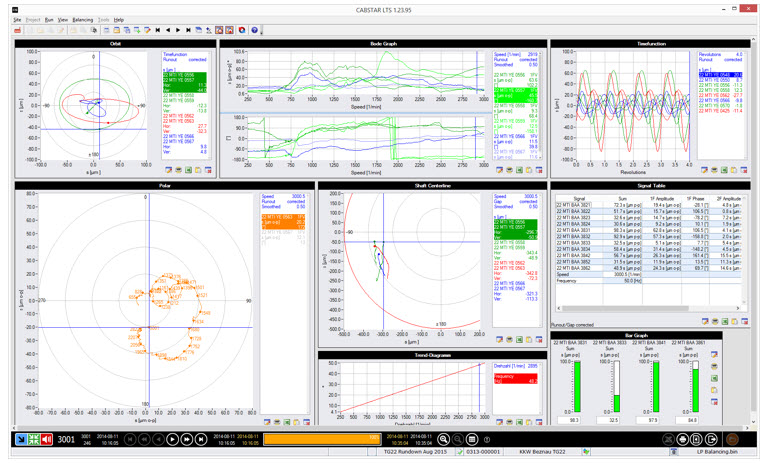Screen dimensions: 766x463
Task: Open the Run menu
Action: pos(49,19)
